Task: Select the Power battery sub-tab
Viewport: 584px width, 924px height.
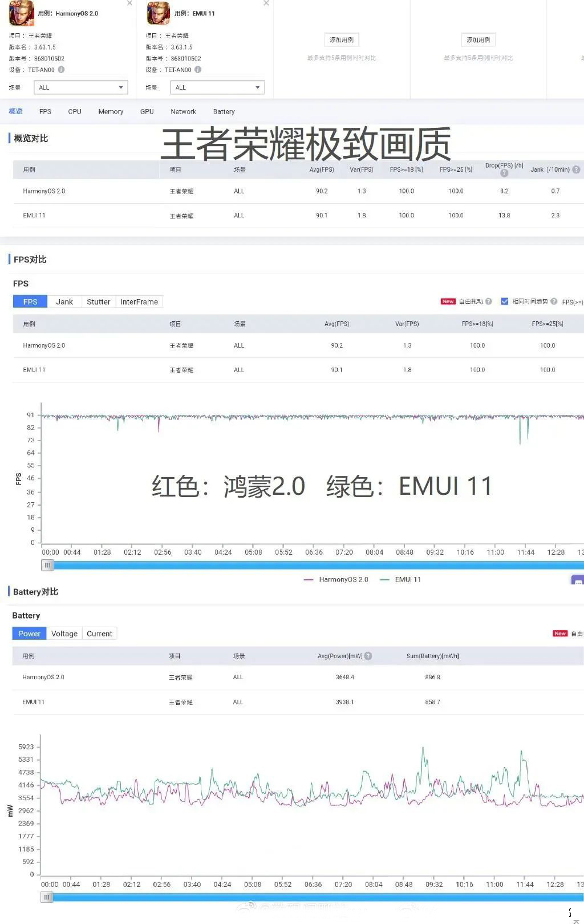Action: click(30, 634)
